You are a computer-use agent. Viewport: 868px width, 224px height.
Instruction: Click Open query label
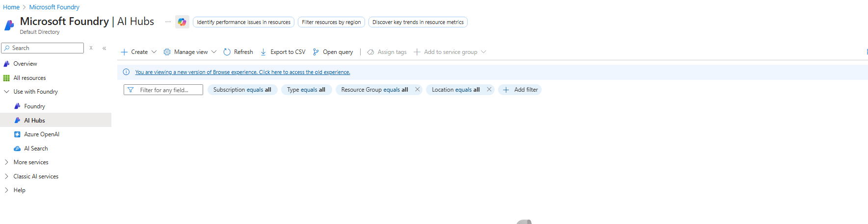pyautogui.click(x=338, y=52)
